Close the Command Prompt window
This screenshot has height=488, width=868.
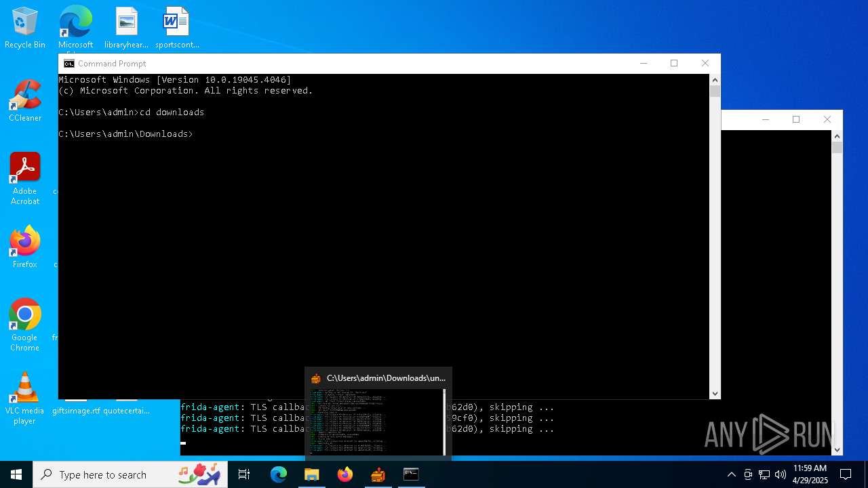(705, 64)
